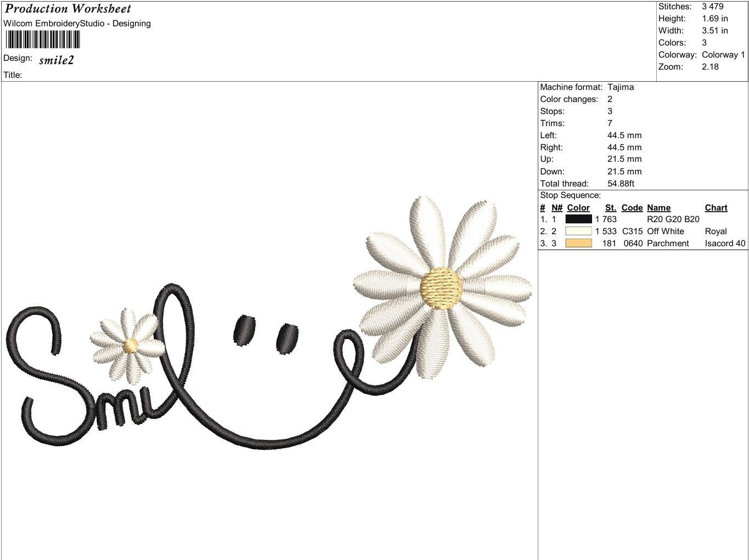Open the Machine format Tajima option

(x=620, y=87)
